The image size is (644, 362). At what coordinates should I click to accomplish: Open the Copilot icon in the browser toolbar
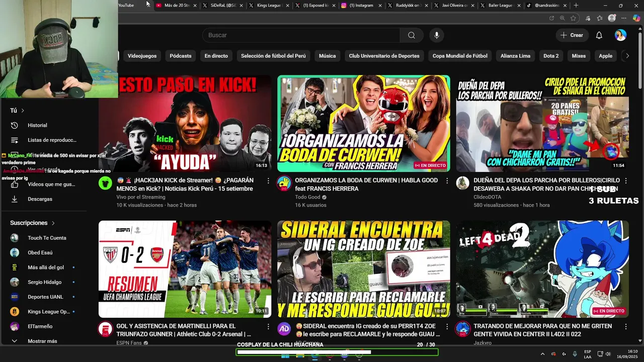[636, 18]
